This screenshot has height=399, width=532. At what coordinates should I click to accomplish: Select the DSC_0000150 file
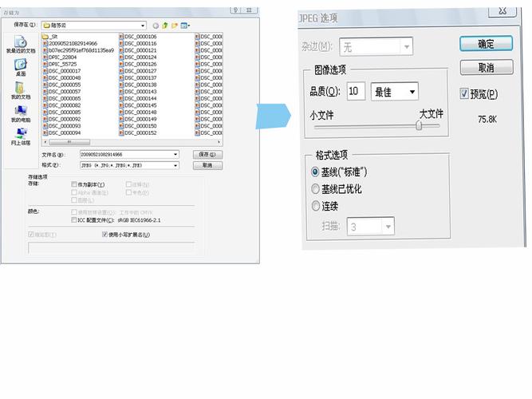[x=138, y=126]
